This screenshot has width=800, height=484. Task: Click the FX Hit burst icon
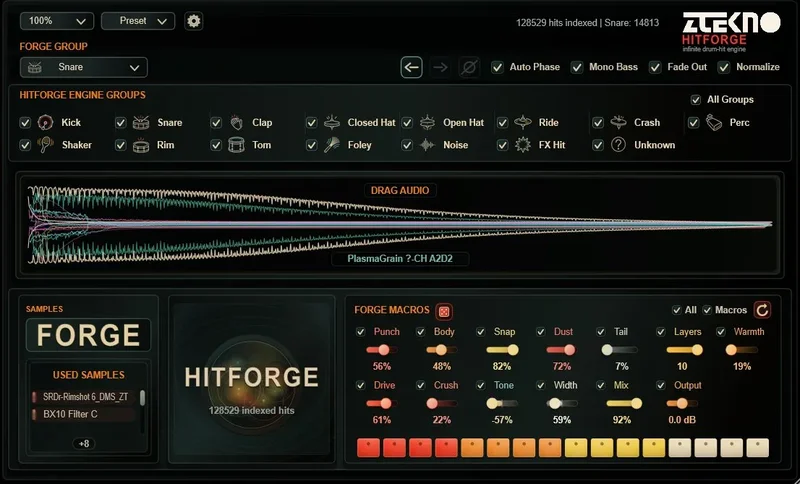(523, 145)
